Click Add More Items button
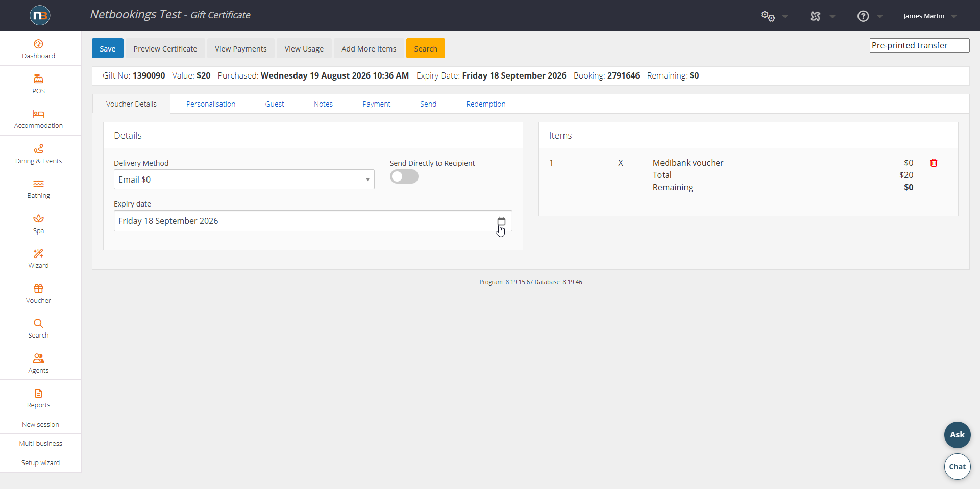The width and height of the screenshot is (980, 489). 369,48
